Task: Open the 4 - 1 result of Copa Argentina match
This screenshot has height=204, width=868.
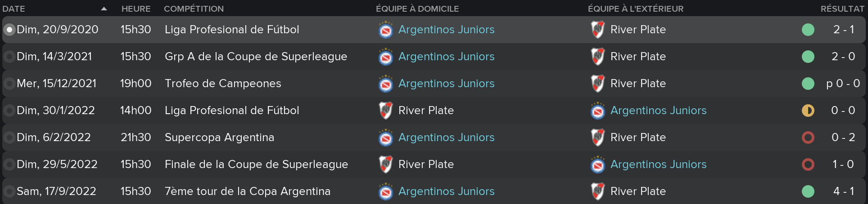Action: pos(843,191)
